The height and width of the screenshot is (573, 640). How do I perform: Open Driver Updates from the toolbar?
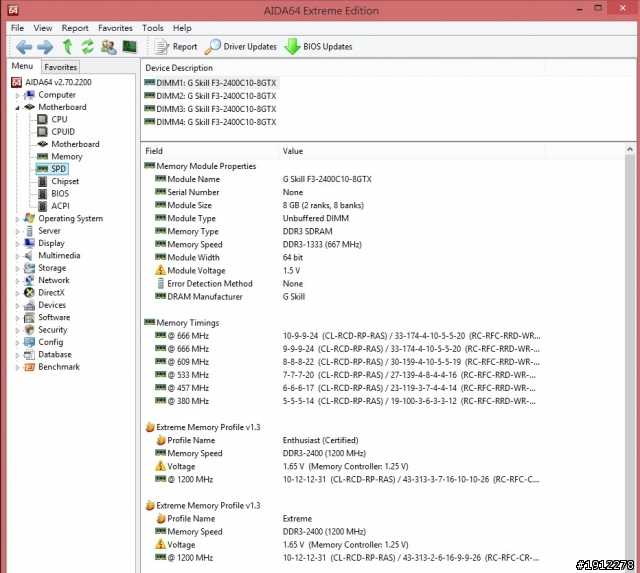click(x=241, y=47)
